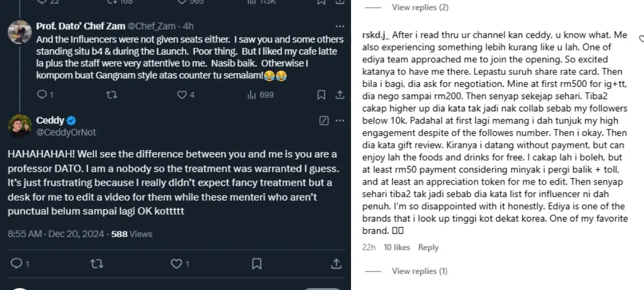Open more options on Chef Zam's tweet
Viewport: 644px width, 290px height.
click(340, 26)
